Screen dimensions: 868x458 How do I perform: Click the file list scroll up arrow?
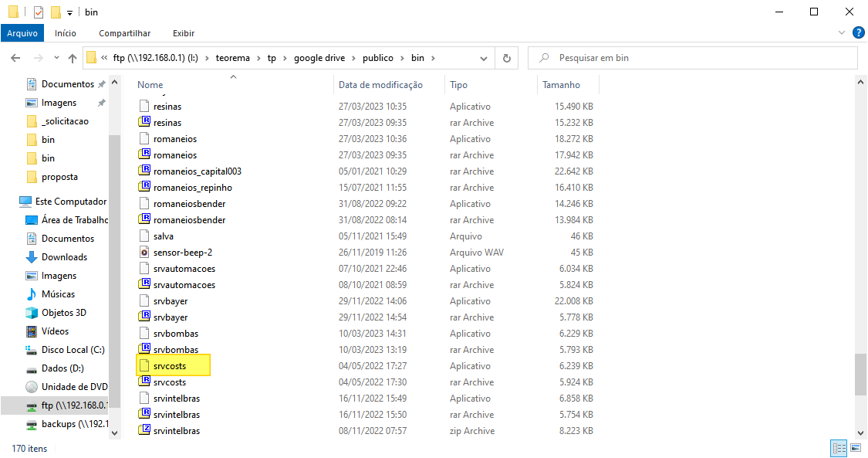coord(860,83)
